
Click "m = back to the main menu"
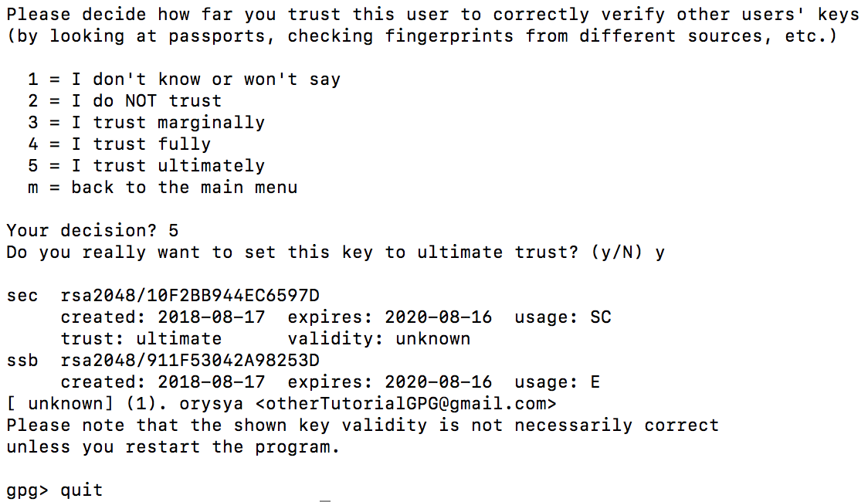(162, 188)
